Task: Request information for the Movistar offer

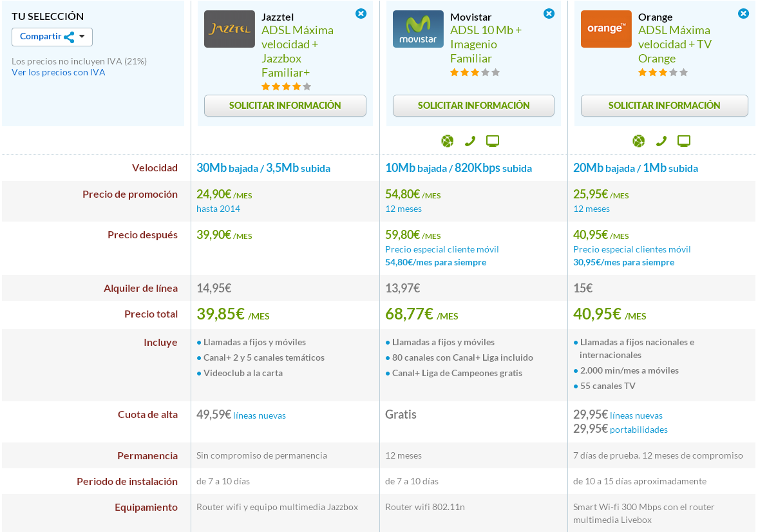Action: tap(474, 106)
